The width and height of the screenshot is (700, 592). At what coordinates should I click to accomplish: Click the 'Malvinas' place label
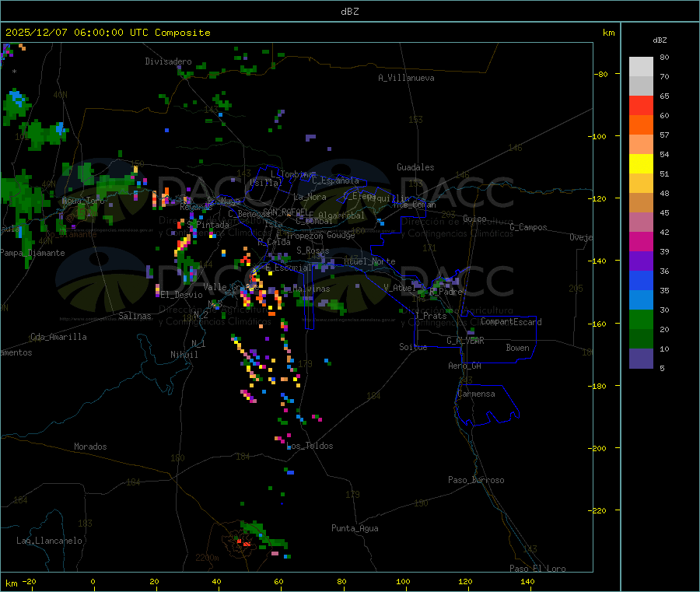coord(312,289)
